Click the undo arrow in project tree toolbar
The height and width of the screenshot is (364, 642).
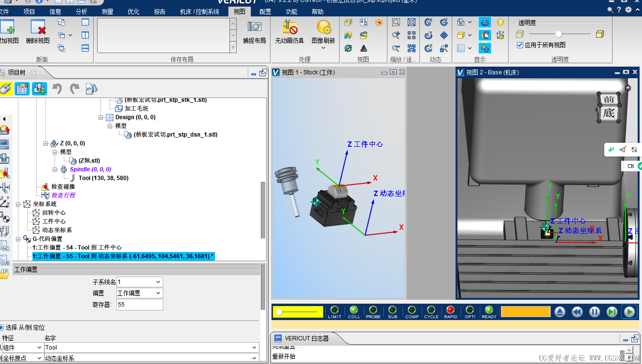[x=57, y=88]
